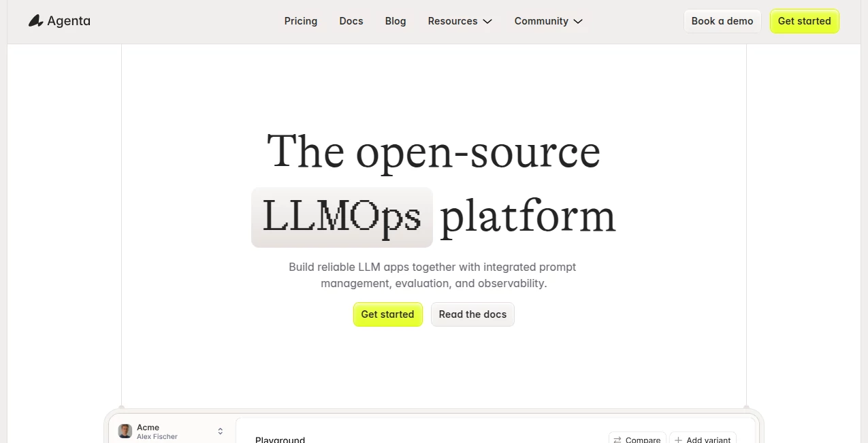Go to the Docs page
This screenshot has width=868, height=443.
click(351, 21)
